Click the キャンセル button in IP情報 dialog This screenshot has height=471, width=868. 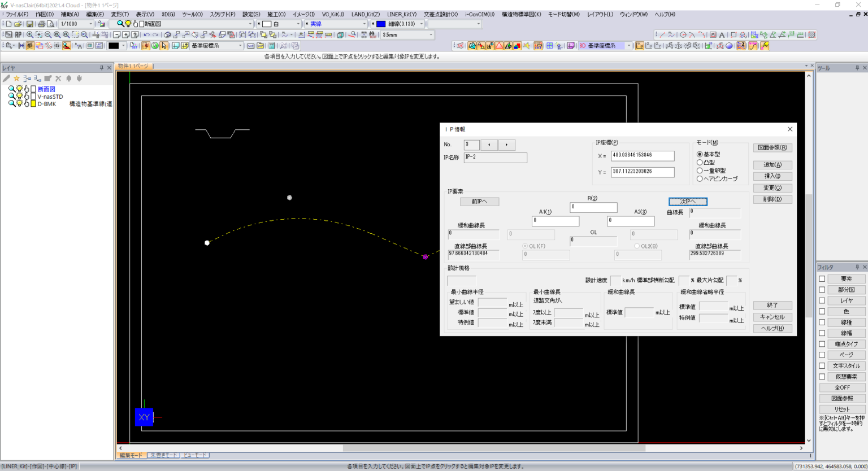coord(772,317)
